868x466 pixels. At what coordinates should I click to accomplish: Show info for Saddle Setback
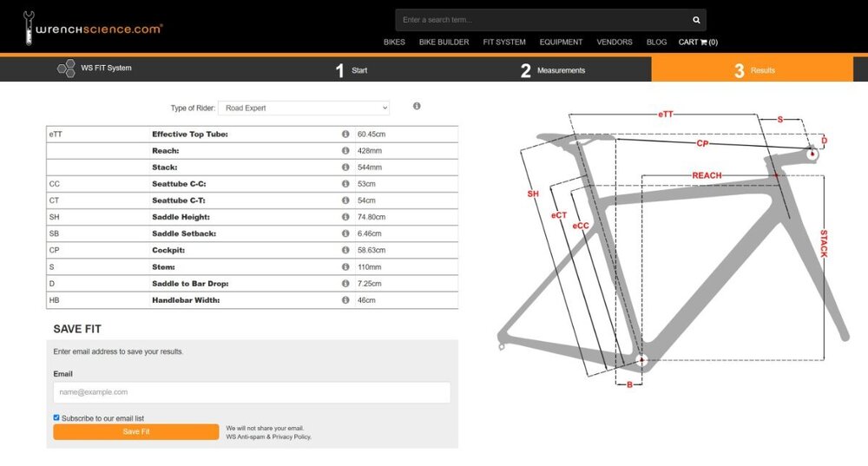pos(345,233)
